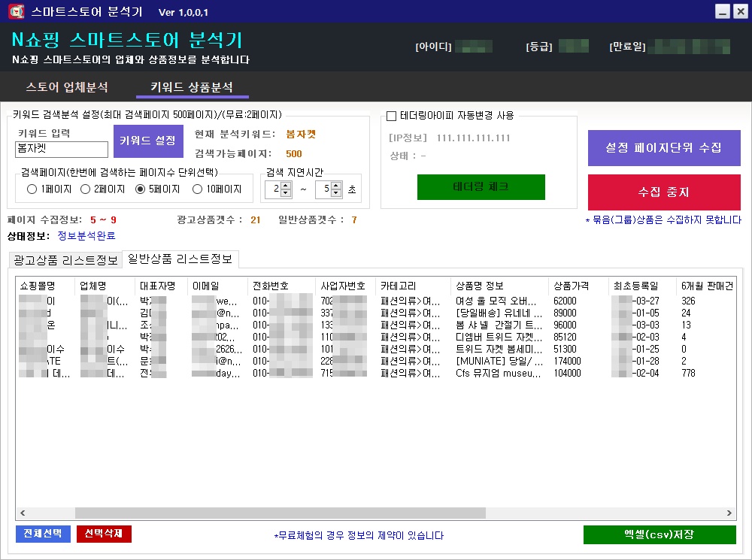The image size is (752, 560).
Task: Click horizontal scrollbar right arrow
Action: [x=729, y=513]
